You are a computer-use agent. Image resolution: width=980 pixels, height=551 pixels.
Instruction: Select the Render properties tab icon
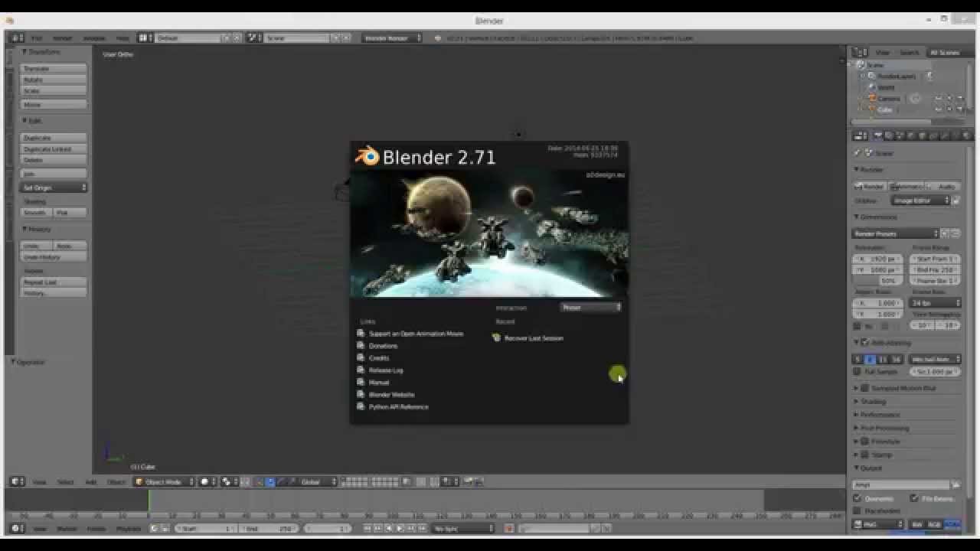(878, 135)
